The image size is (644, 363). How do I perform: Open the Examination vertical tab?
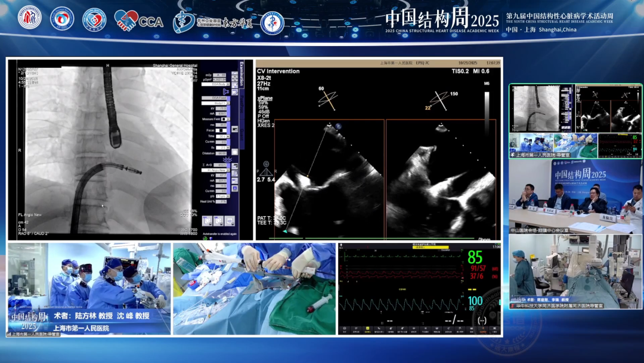tap(241, 73)
